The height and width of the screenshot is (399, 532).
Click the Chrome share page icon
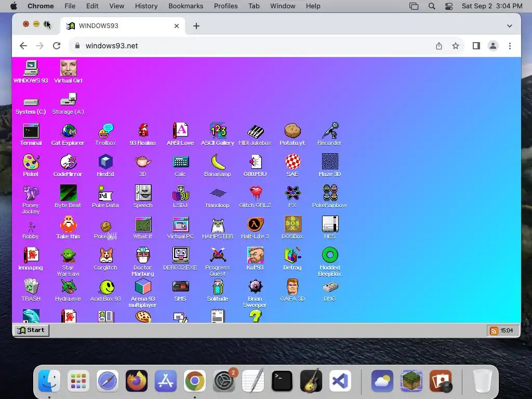coord(438,46)
